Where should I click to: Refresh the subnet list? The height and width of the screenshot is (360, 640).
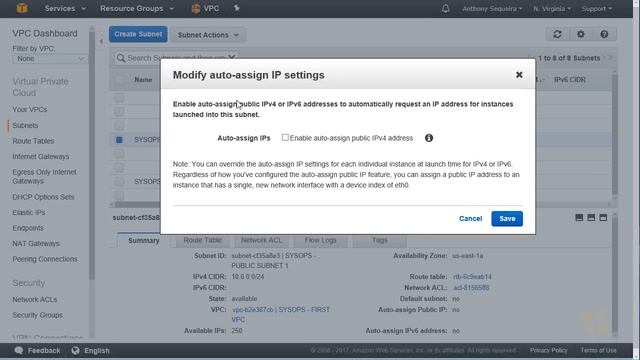(x=557, y=34)
